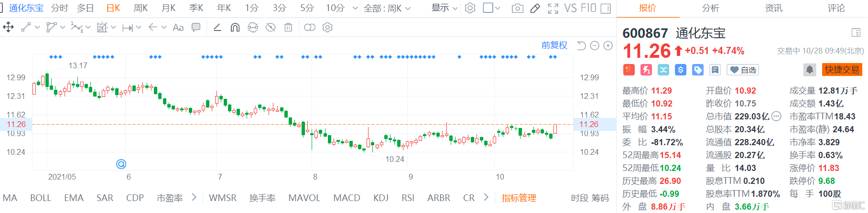Show more main indicators after 市盈率
Image resolution: width=868 pixels, height=213 pixels.
pyautogui.click(x=194, y=197)
